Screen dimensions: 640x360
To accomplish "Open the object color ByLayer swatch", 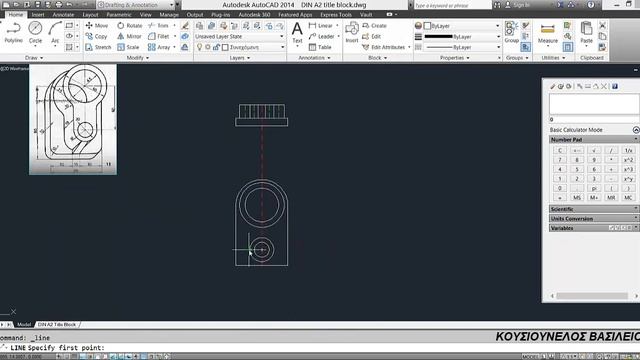I will 427,26.
